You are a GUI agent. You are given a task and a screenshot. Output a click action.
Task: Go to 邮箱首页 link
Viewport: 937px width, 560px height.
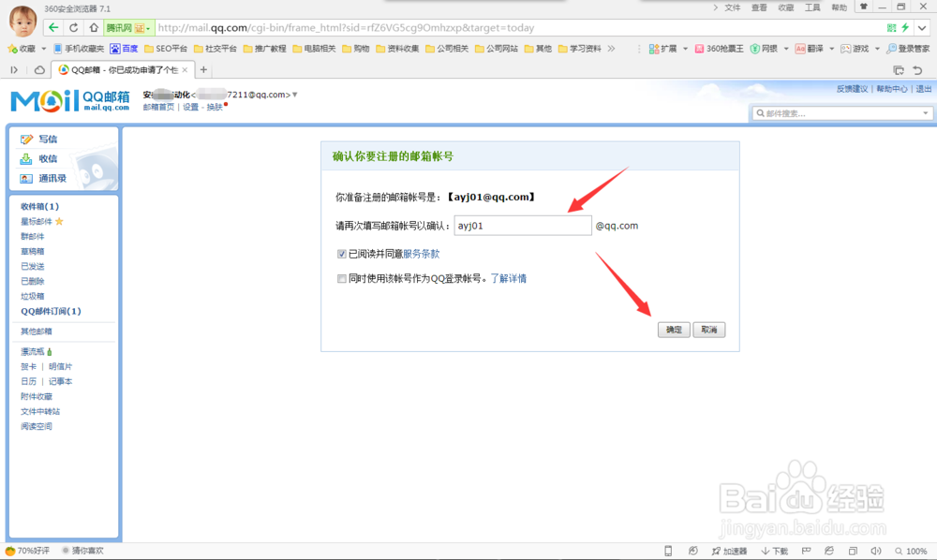click(x=158, y=107)
